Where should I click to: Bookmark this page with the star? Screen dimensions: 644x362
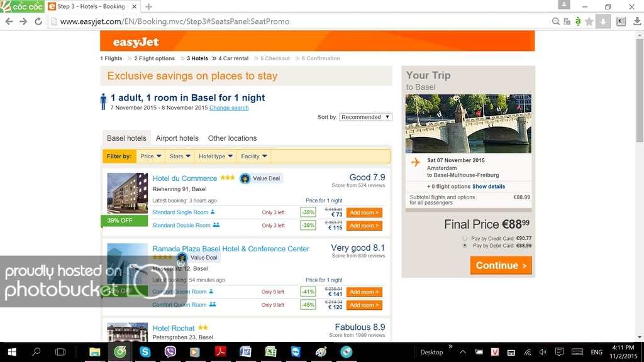click(x=589, y=21)
